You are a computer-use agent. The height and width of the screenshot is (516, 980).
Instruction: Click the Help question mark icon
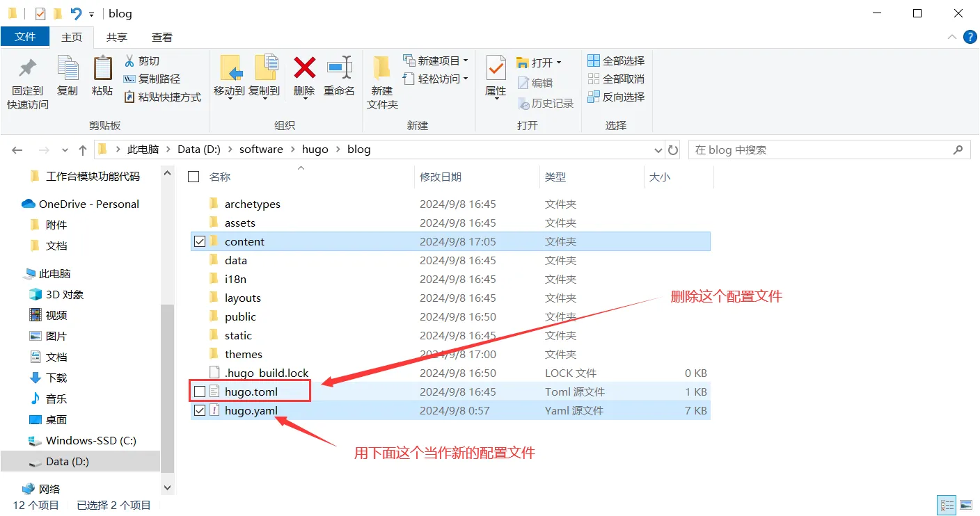pyautogui.click(x=970, y=38)
